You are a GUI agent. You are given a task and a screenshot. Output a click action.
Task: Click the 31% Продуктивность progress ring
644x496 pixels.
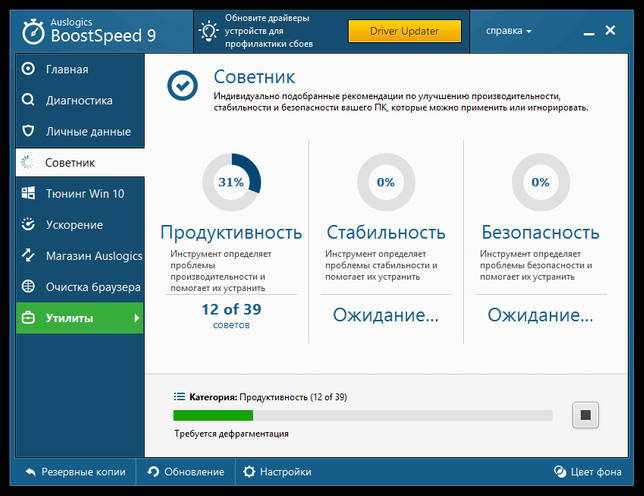[x=232, y=182]
